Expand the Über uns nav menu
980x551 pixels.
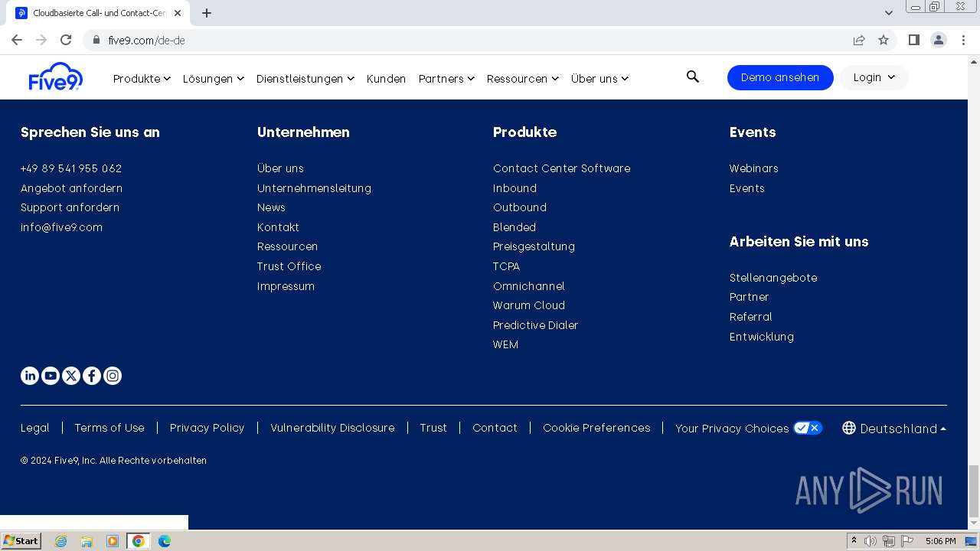point(599,79)
